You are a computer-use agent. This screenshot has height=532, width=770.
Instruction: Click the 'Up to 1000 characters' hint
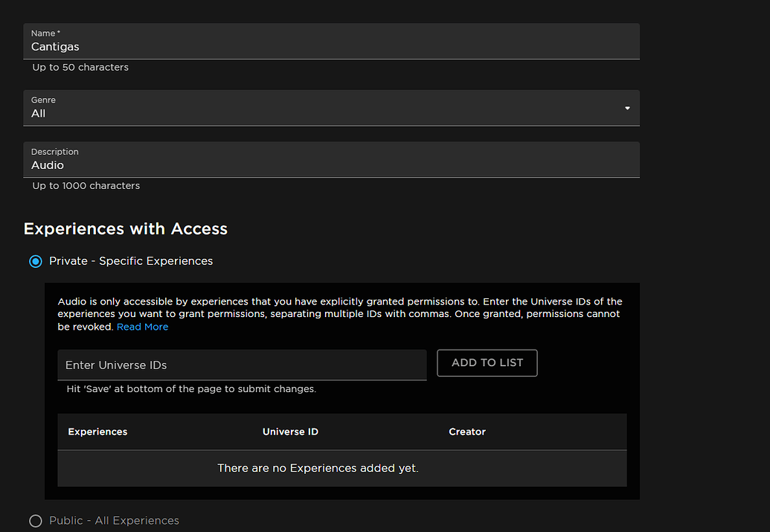(86, 186)
